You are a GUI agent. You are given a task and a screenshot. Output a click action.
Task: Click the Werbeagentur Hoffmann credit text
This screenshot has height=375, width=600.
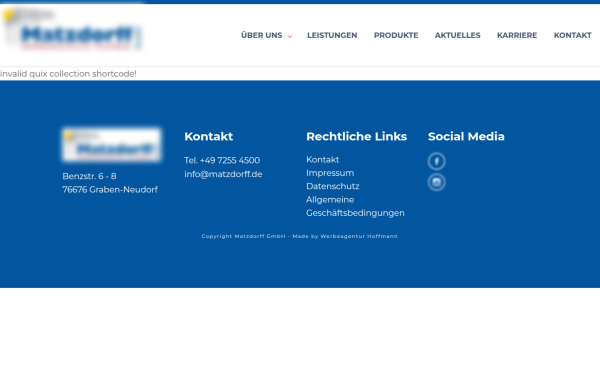click(359, 236)
